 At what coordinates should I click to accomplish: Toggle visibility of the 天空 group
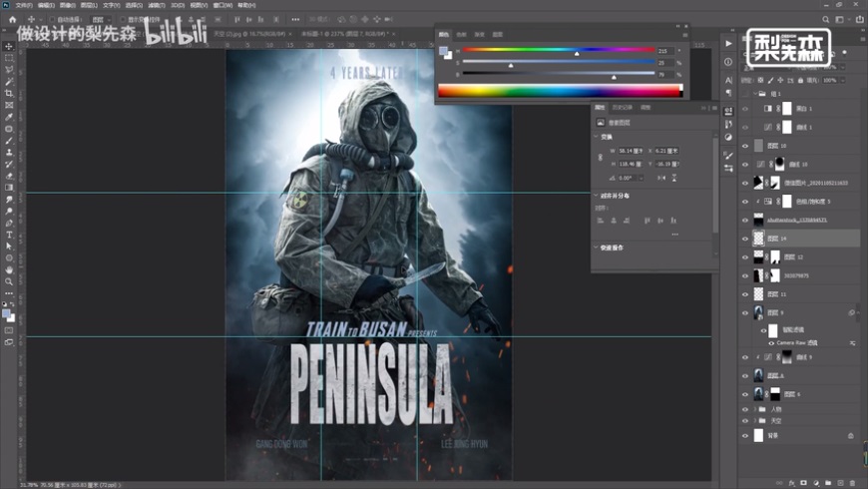pos(745,421)
